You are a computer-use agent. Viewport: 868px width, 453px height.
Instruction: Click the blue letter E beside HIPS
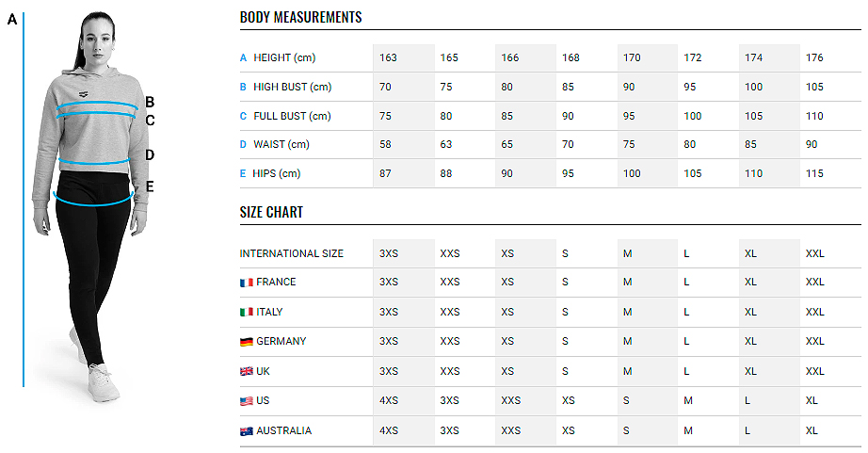pos(243,173)
